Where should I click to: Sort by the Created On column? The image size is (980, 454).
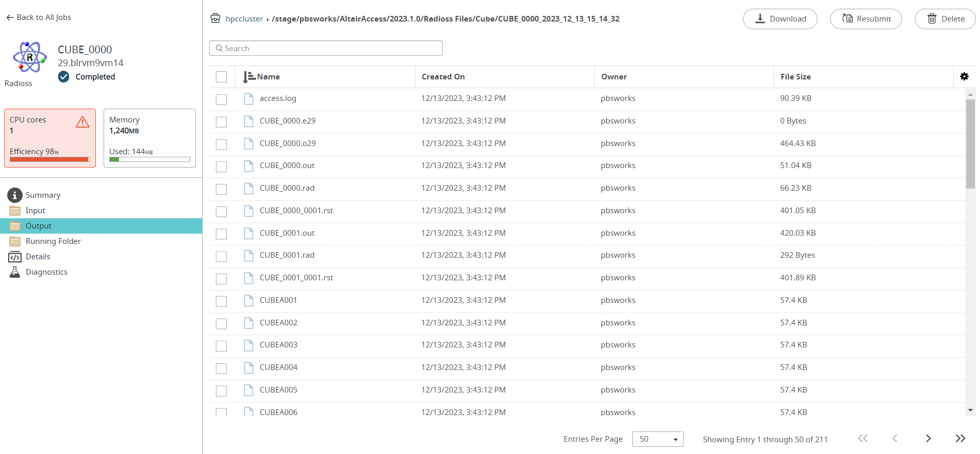coord(443,77)
